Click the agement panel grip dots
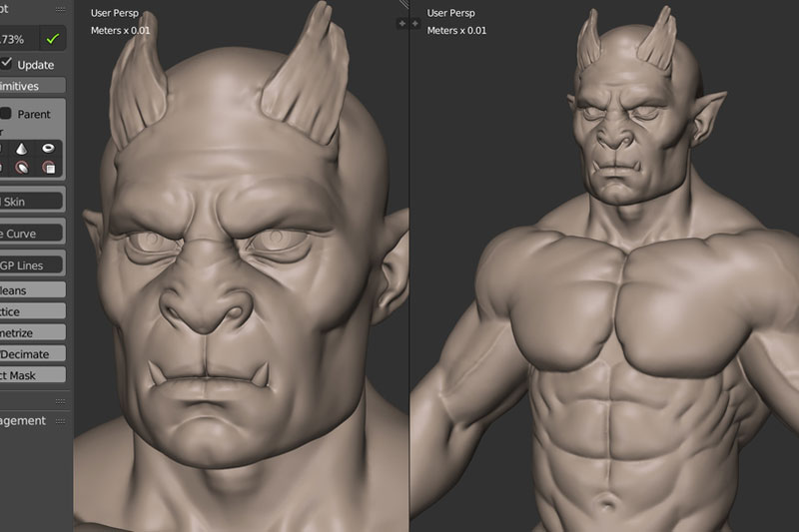Viewport: 799px width, 532px height. (60, 421)
